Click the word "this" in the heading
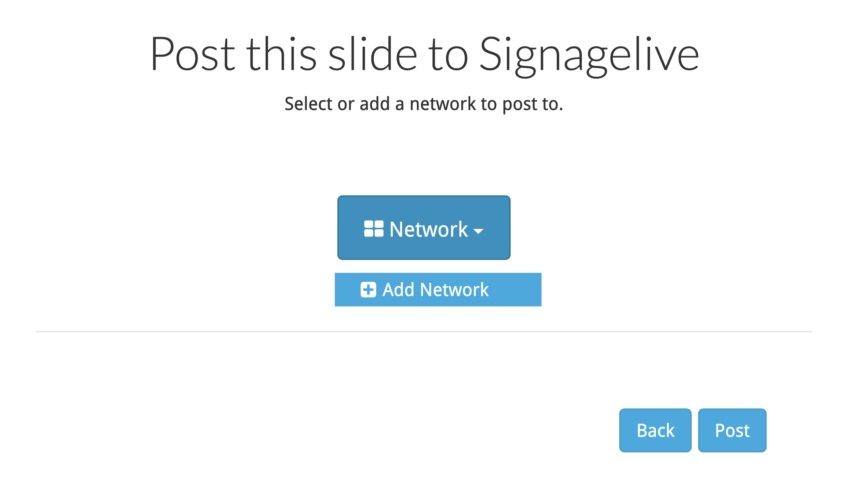 coord(282,54)
